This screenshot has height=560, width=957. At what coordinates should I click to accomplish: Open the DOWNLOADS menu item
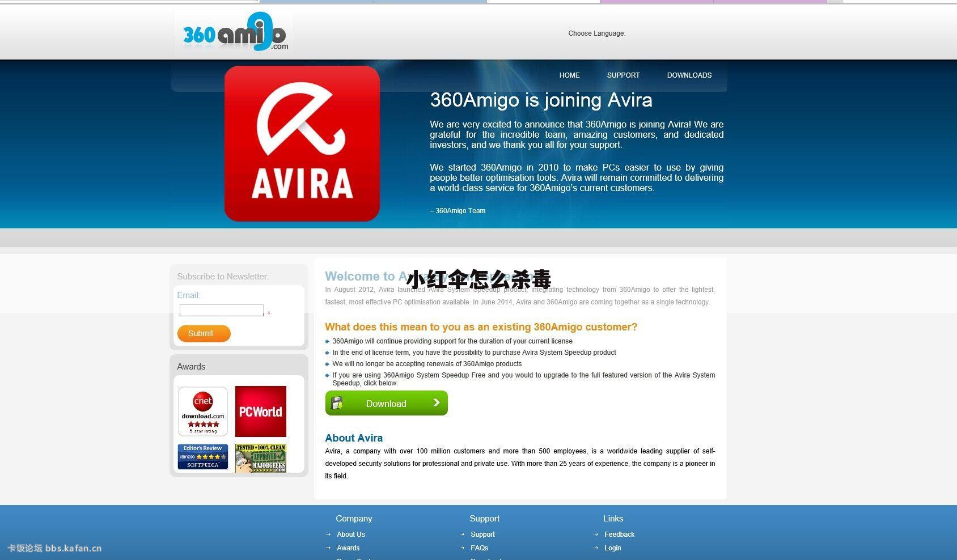[x=689, y=75]
